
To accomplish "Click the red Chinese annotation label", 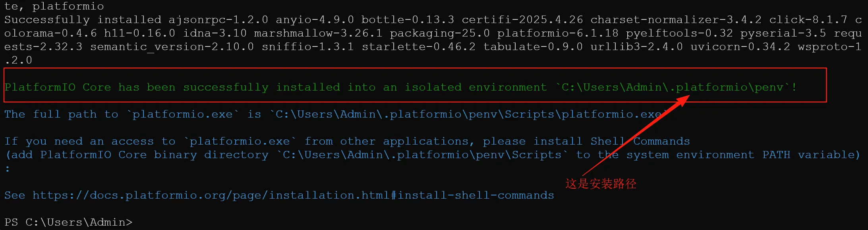I will point(601,184).
